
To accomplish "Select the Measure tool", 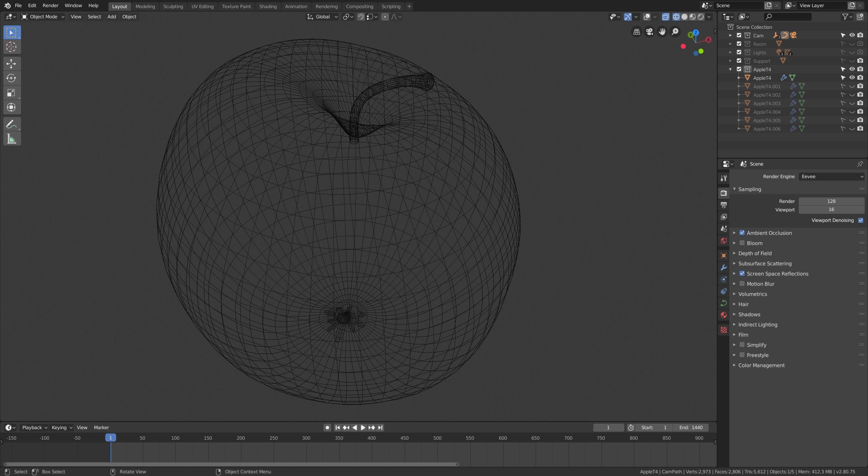I will click(11, 138).
